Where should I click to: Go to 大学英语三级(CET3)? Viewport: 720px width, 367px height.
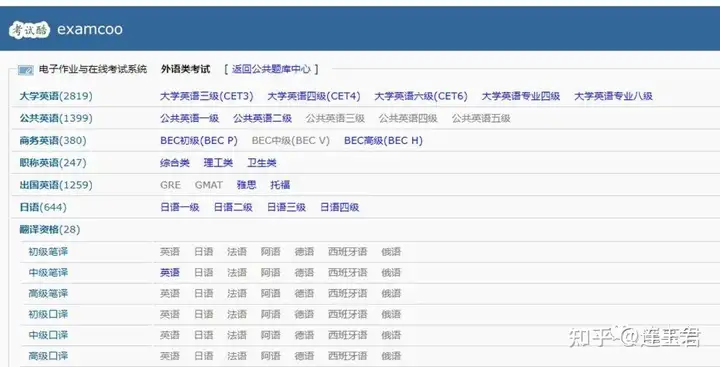[207, 96]
